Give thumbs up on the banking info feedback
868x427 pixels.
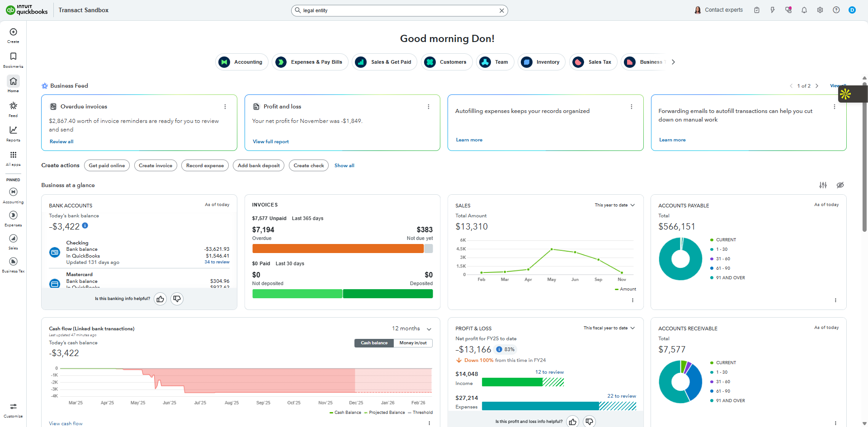[x=160, y=299]
